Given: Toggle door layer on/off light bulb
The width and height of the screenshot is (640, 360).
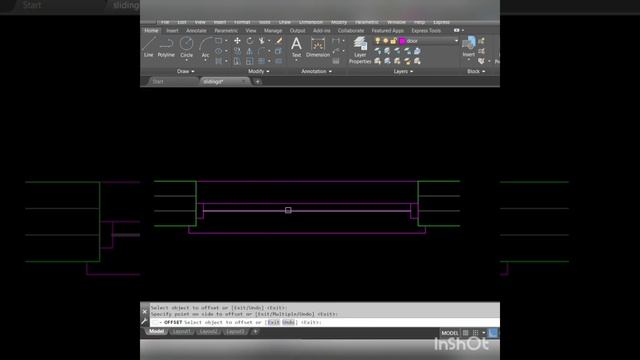Looking at the screenshot, I should click(x=378, y=41).
